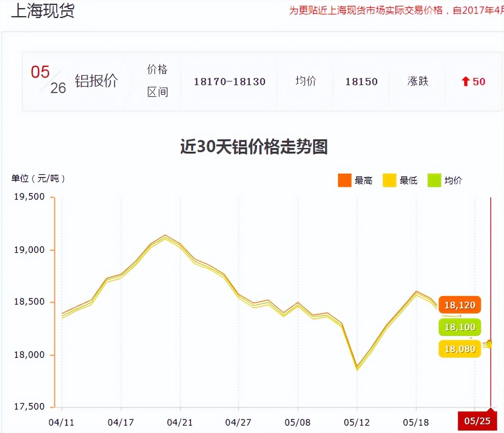Click the 04/21 x-axis date label

click(180, 422)
